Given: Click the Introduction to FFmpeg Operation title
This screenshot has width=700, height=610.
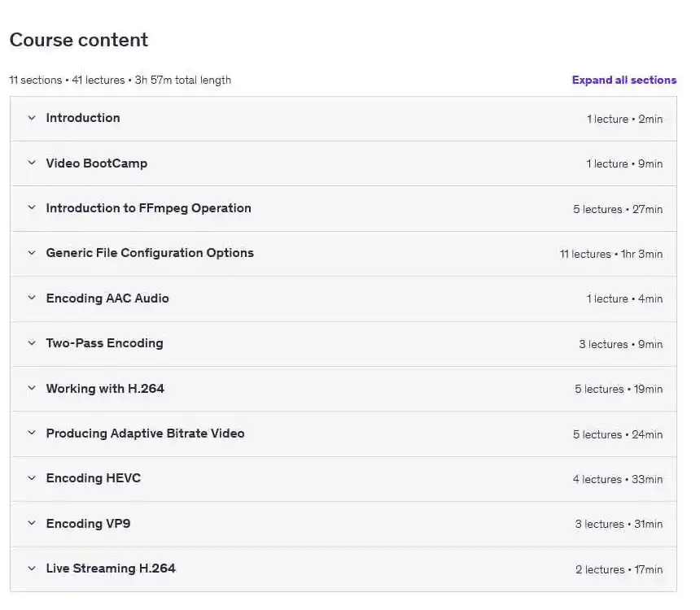Looking at the screenshot, I should tap(149, 208).
